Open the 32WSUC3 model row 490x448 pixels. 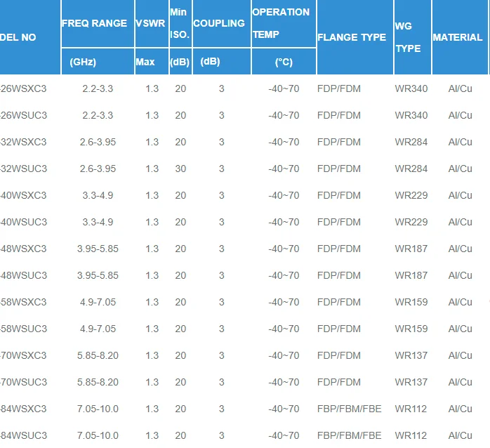coord(23,169)
